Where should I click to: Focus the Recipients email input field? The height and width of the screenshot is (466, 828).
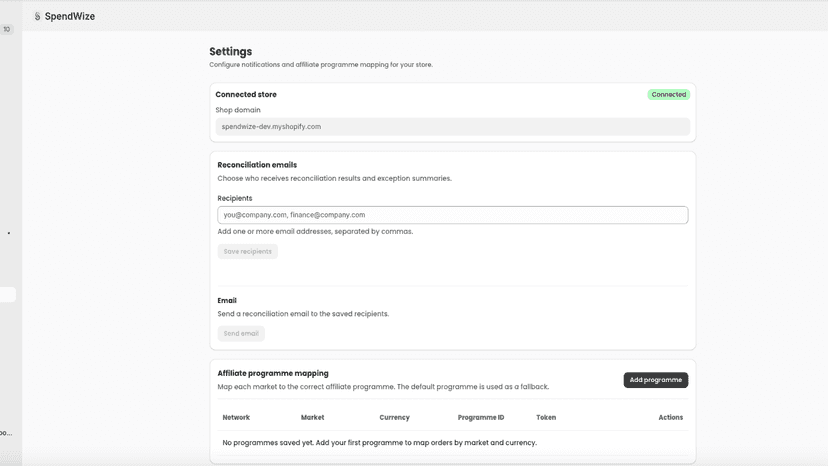tap(453, 215)
